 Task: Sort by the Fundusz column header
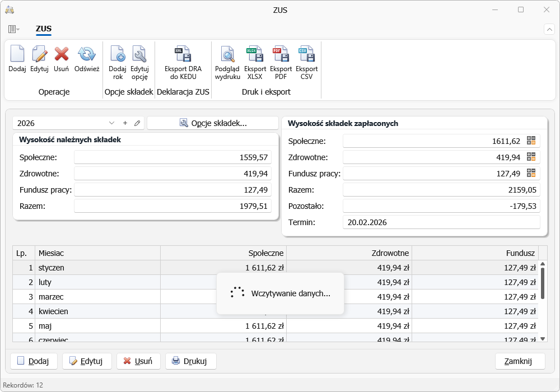475,253
